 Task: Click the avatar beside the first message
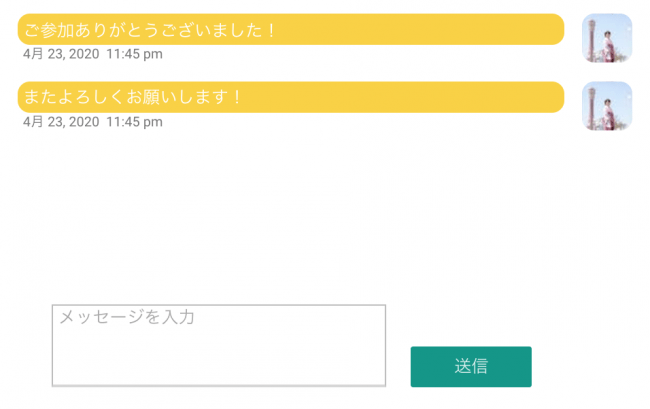607,38
